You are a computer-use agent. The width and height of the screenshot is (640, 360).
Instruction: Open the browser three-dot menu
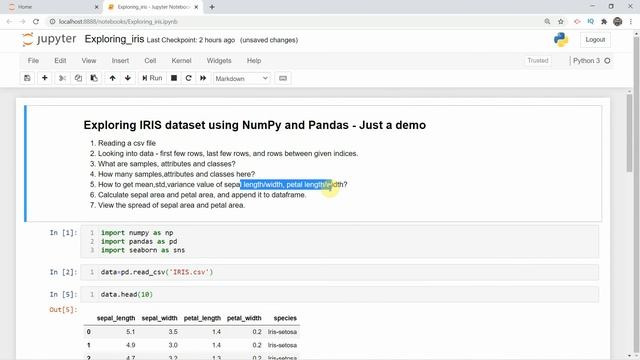coord(631,22)
